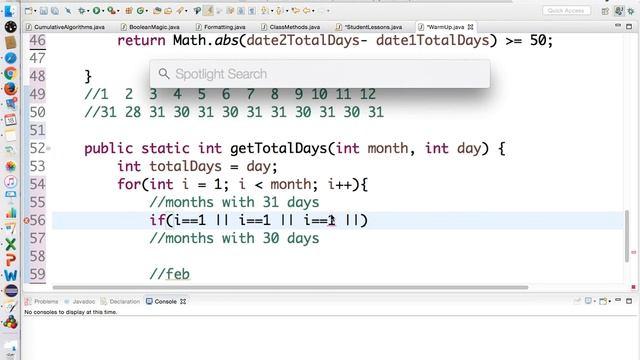Collapse the getTotalDays method fold marker
The height and width of the screenshot is (360, 640).
pyautogui.click(x=49, y=148)
